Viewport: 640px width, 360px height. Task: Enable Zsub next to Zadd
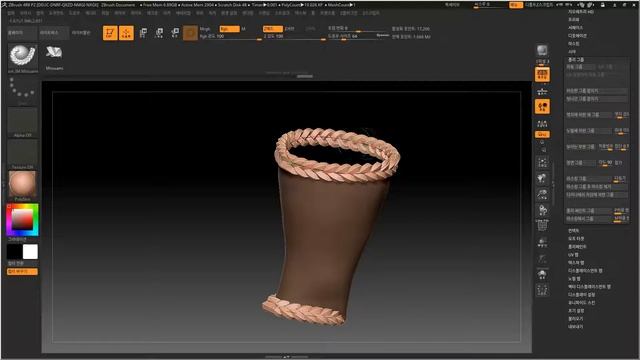tap(289, 29)
